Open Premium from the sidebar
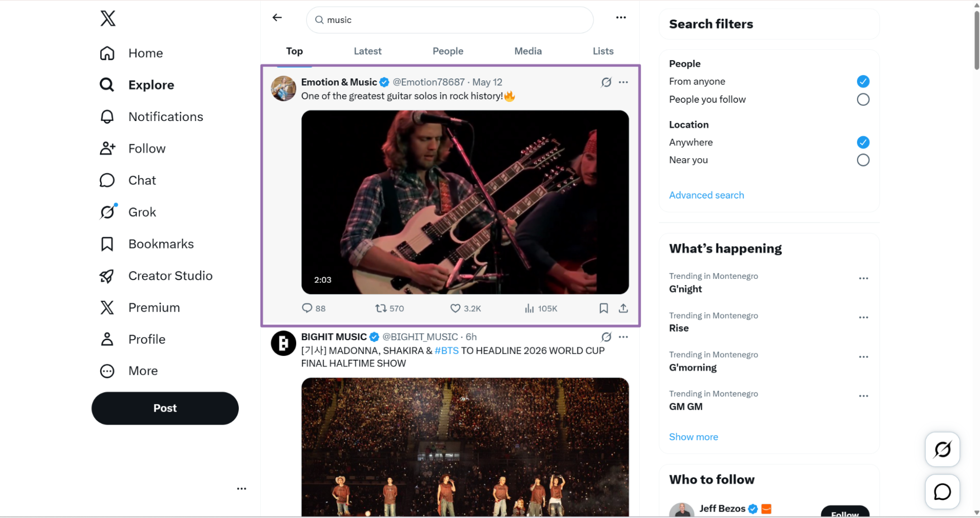This screenshot has height=518, width=980. pos(140,308)
